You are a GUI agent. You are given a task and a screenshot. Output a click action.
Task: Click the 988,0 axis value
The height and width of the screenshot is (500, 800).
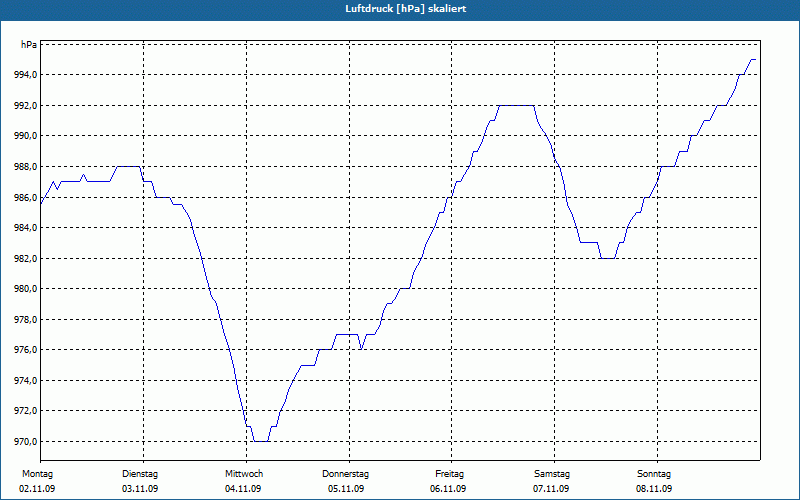pos(26,167)
